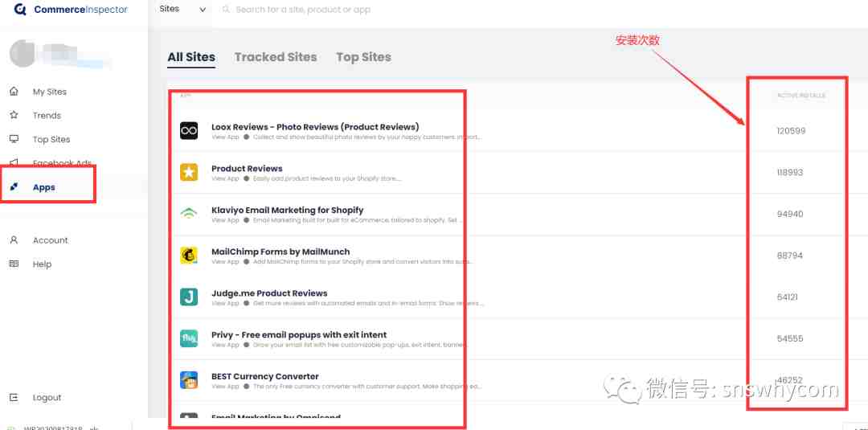
Task: Click View App under Loox Reviews
Action: 225,137
